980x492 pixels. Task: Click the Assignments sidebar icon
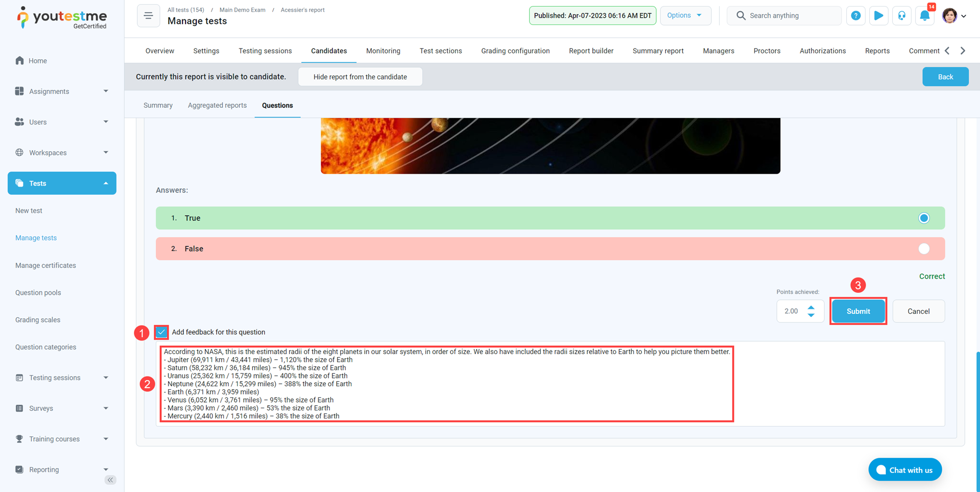click(x=19, y=91)
